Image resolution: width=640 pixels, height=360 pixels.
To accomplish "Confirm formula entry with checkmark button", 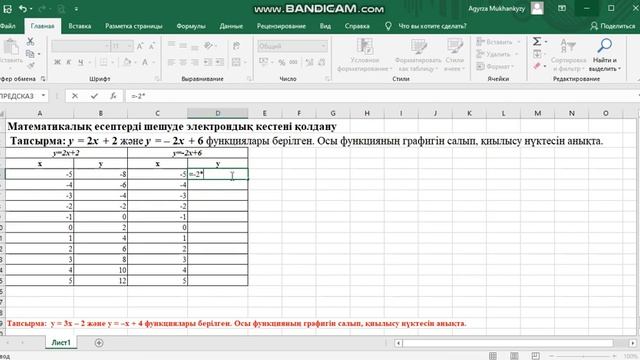I will click(94, 96).
